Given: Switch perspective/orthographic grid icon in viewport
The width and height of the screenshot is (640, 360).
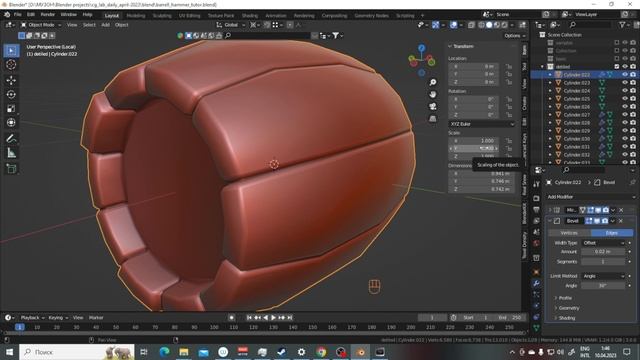Looking at the screenshot, I should [433, 118].
